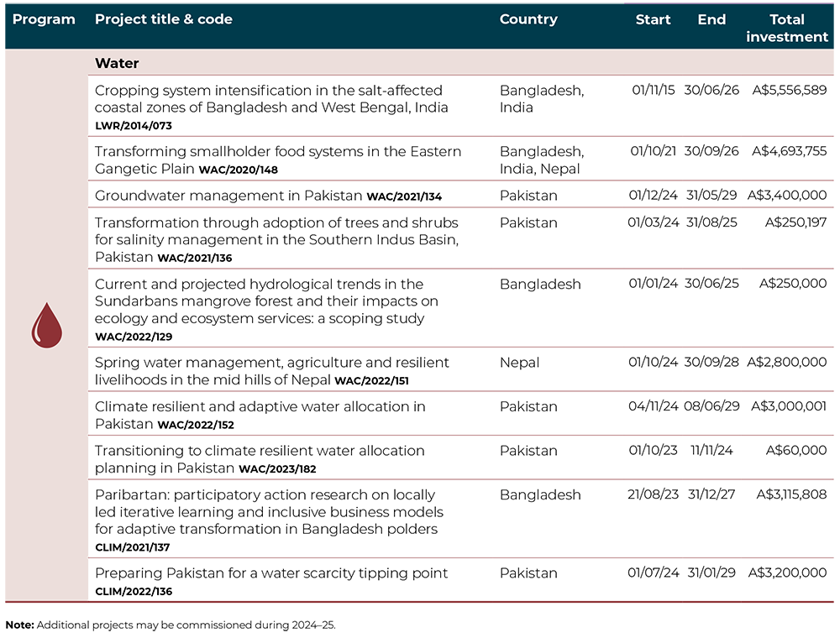Click the Water section heading
Image resolution: width=840 pixels, height=638 pixels.
pyautogui.click(x=117, y=63)
